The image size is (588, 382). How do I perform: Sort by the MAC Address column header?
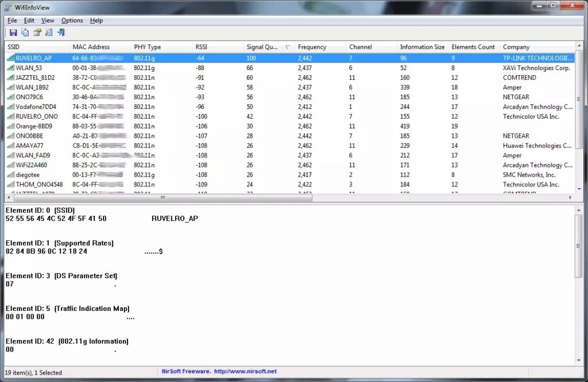tap(100, 47)
